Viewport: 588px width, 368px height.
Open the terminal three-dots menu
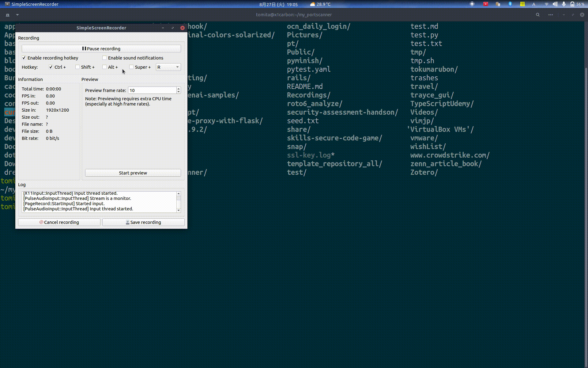tap(550, 14)
